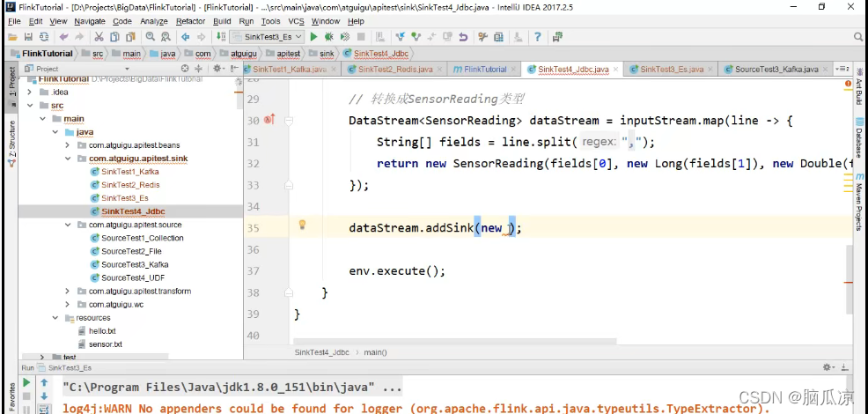Click the VCS Commit icon

coord(416,37)
